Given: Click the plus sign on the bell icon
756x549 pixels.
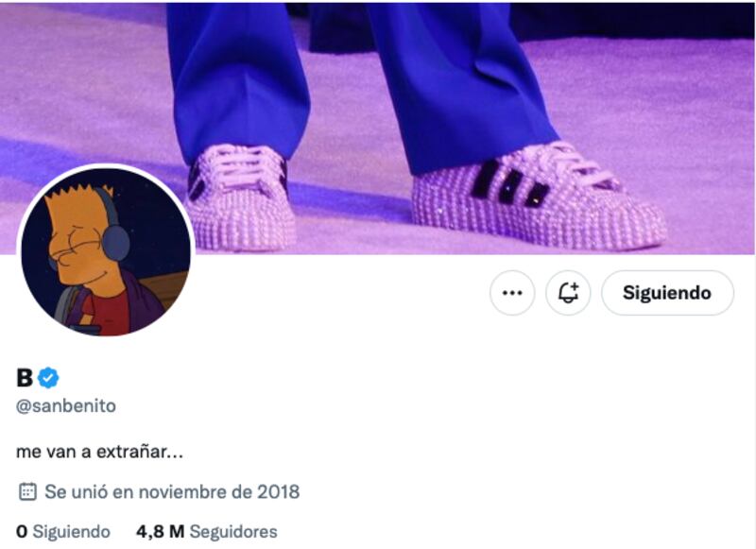Looking at the screenshot, I should 575,287.
